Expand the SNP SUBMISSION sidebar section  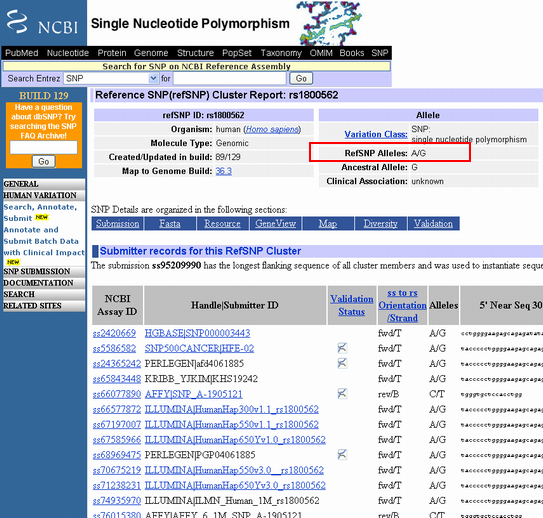pos(44,271)
